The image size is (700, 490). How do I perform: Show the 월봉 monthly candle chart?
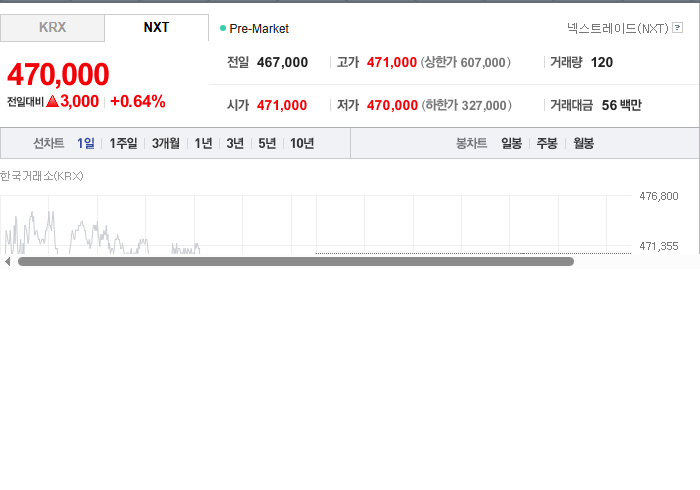583,143
